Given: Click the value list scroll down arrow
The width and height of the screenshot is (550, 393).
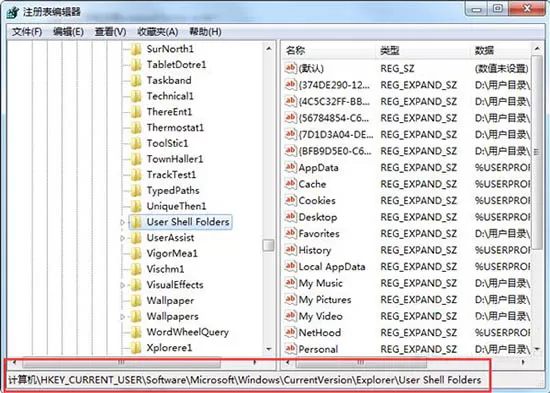Looking at the screenshot, I should point(537,349).
